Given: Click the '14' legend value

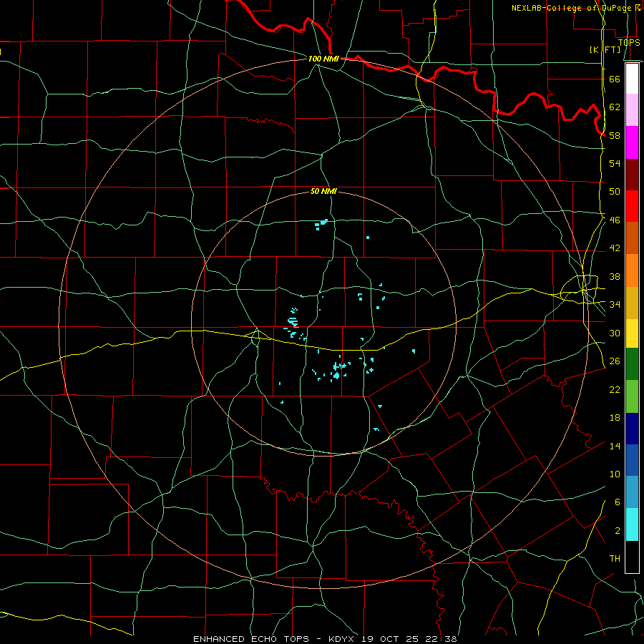Looking at the screenshot, I should [x=615, y=446].
